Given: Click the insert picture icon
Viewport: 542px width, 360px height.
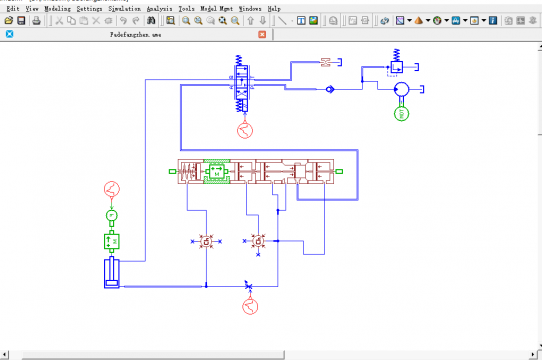Looking at the screenshot, I should coord(314,21).
